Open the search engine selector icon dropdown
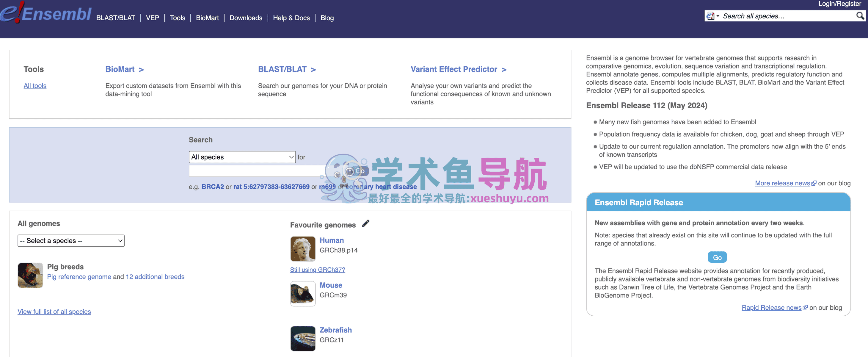This screenshot has width=868, height=357. pyautogui.click(x=713, y=16)
